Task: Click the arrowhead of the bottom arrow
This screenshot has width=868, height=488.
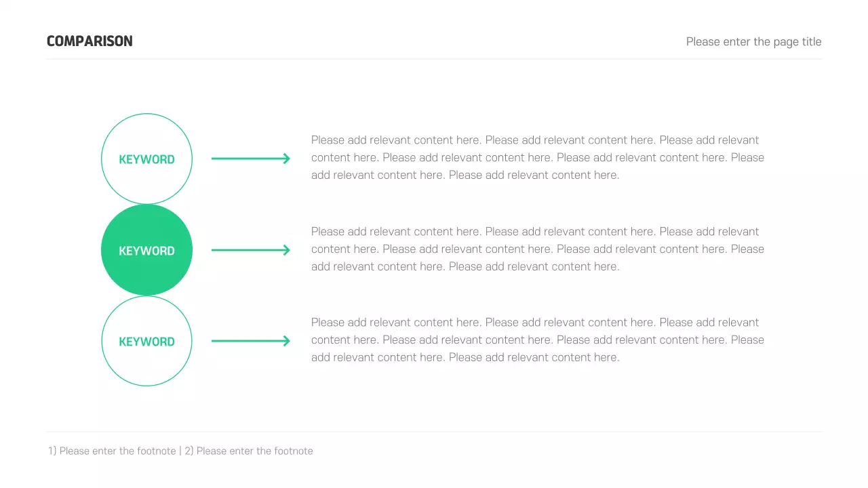Action: pyautogui.click(x=287, y=341)
